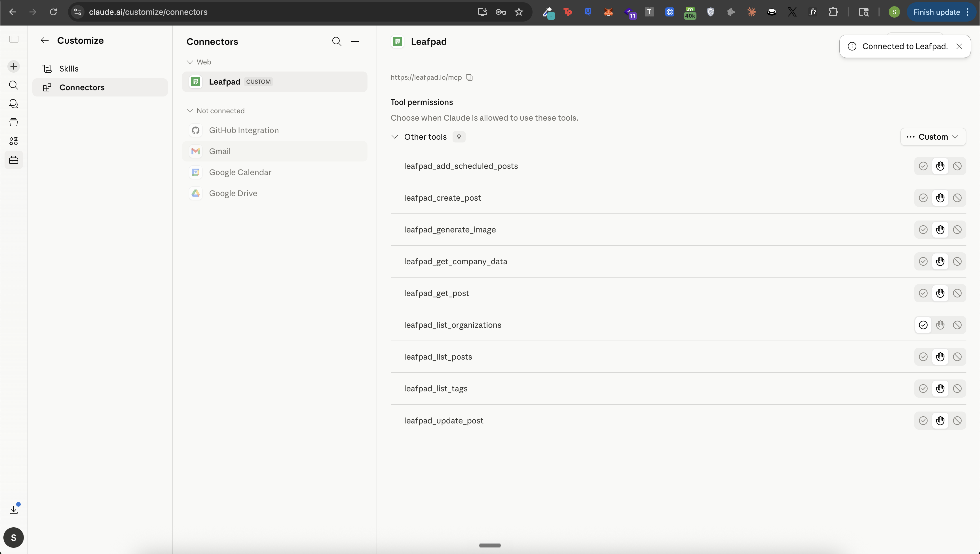Open the MetaMask fox extension

pos(609,12)
